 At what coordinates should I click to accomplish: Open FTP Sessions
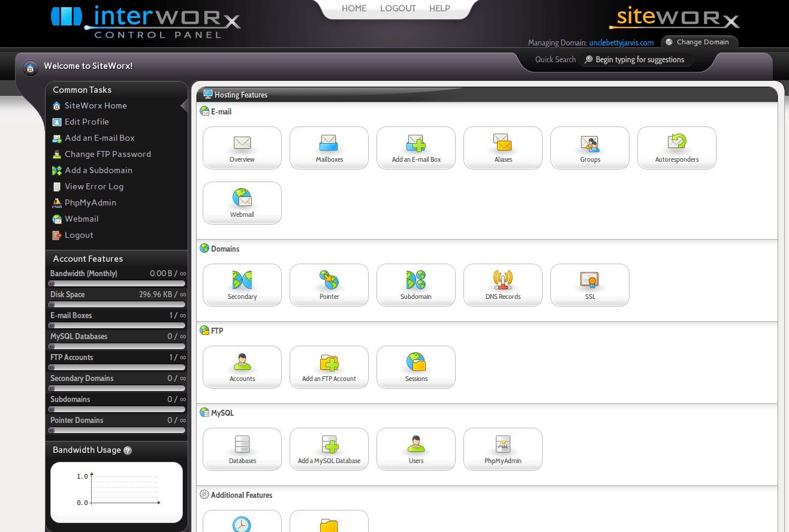click(x=416, y=367)
